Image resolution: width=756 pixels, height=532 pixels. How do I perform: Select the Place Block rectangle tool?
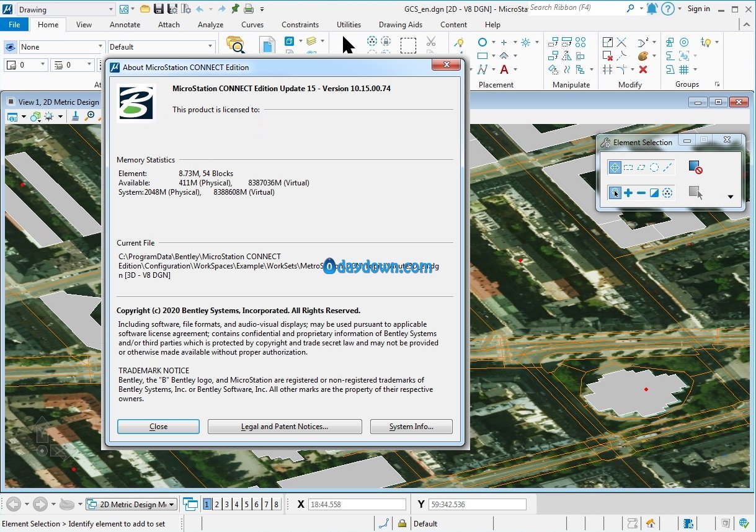(483, 56)
